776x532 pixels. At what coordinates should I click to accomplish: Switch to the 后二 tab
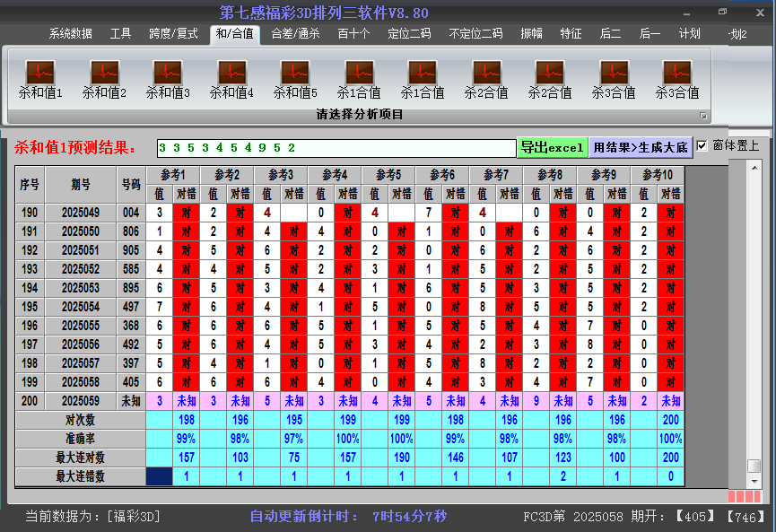610,34
